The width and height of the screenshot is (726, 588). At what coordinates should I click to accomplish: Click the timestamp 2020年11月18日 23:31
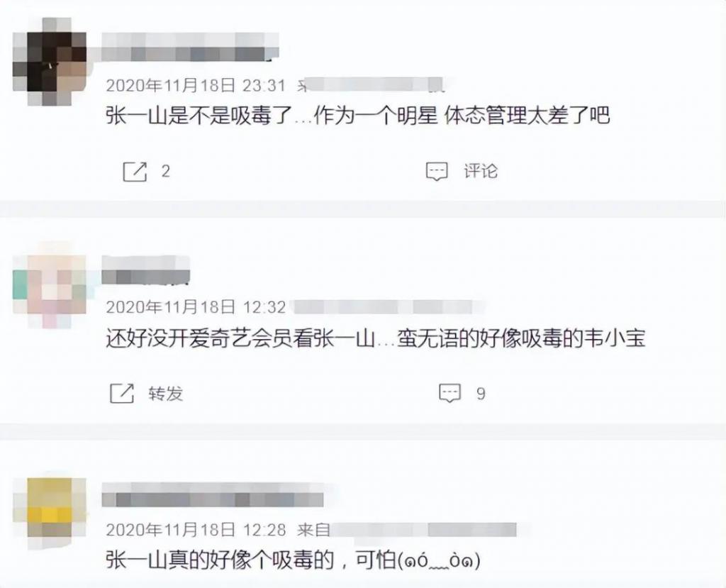(196, 85)
